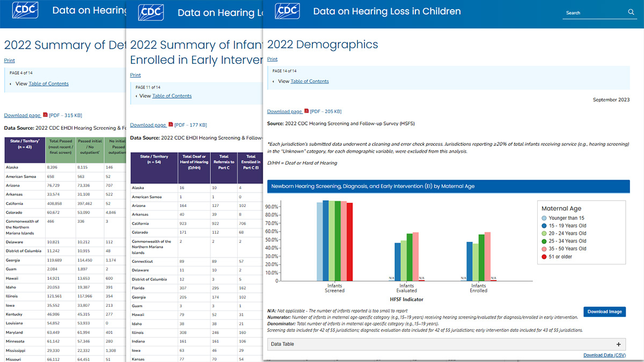644x362 pixels.
Task: Open the 'Download Data (CSV)' link
Action: coord(604,355)
